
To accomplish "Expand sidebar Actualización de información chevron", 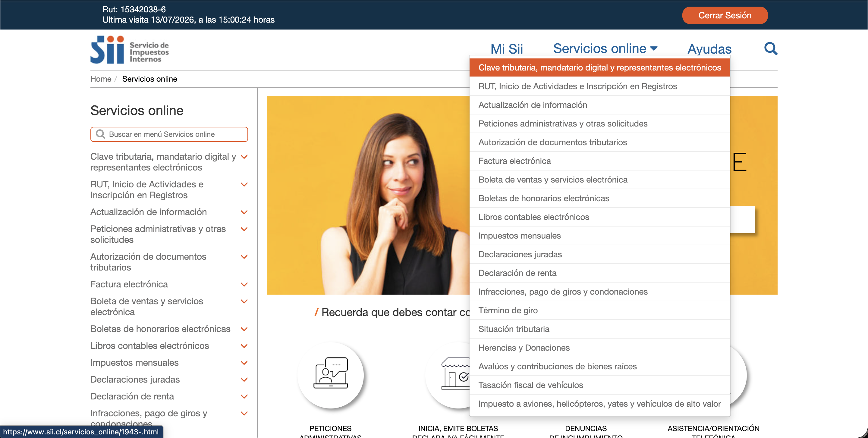I will [x=244, y=212].
